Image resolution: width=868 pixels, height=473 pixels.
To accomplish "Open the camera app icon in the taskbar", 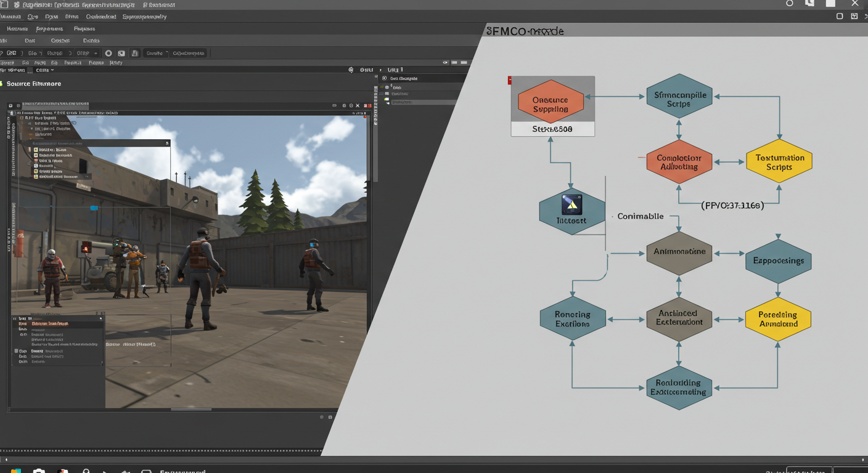I will pyautogui.click(x=39, y=471).
